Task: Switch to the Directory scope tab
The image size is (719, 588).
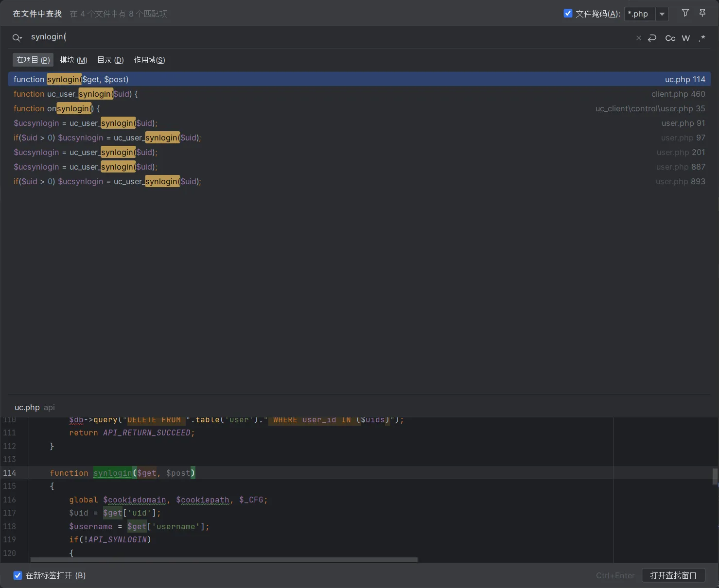Action: pyautogui.click(x=110, y=60)
